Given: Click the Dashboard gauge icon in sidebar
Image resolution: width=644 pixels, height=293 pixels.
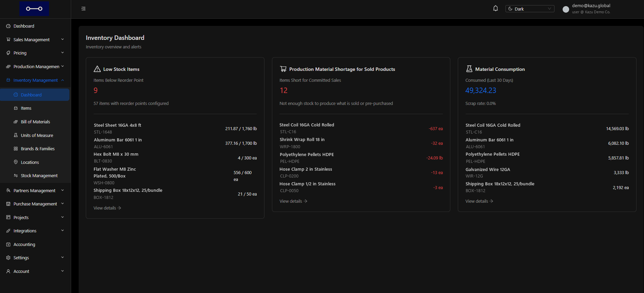Looking at the screenshot, I should click(8, 26).
